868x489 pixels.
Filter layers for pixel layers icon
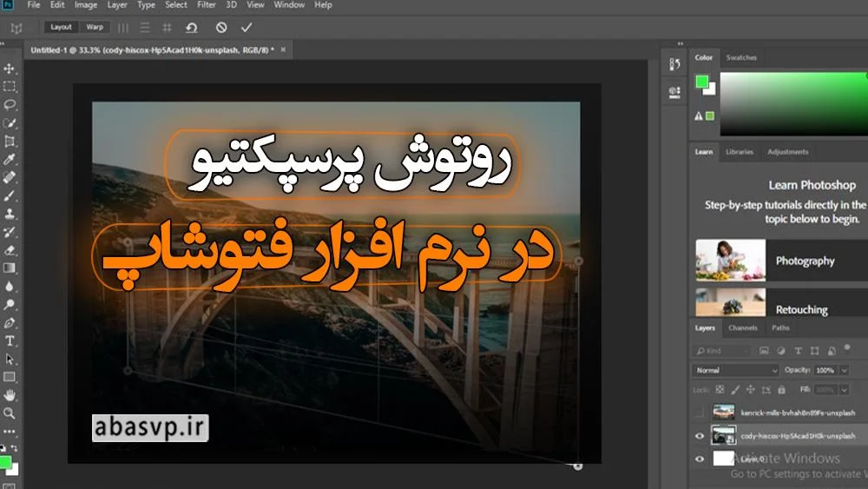pyautogui.click(x=764, y=351)
